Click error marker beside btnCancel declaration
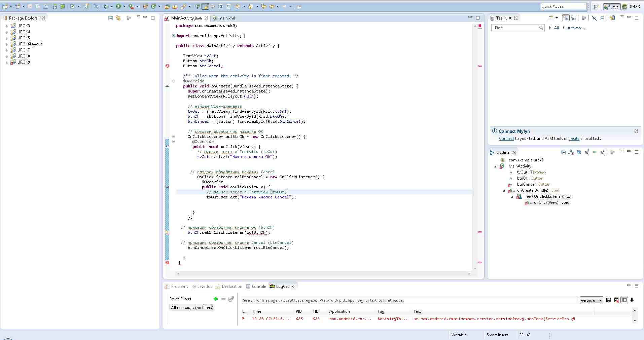The width and height of the screenshot is (644, 340). tap(167, 66)
